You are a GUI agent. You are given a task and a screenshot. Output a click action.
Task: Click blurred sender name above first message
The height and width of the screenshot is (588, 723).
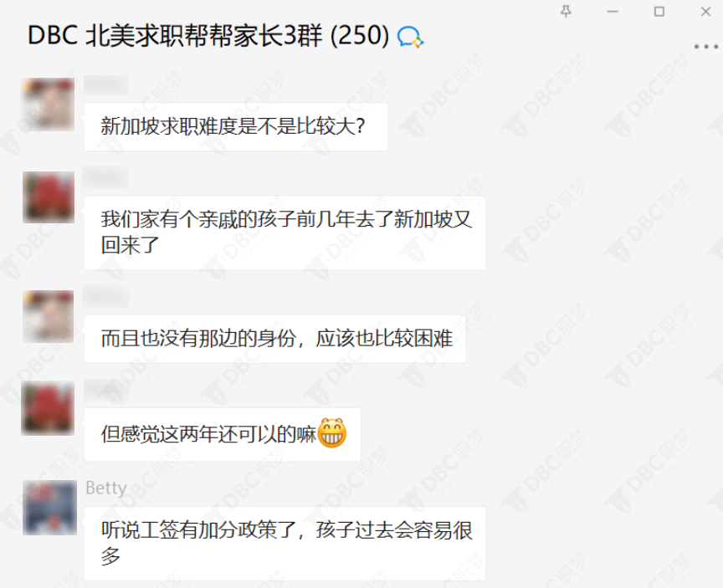(x=106, y=84)
